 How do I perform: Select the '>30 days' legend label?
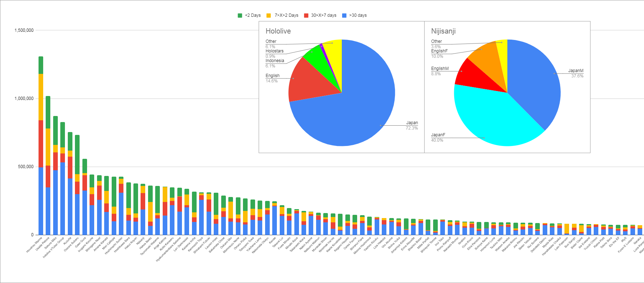click(358, 15)
